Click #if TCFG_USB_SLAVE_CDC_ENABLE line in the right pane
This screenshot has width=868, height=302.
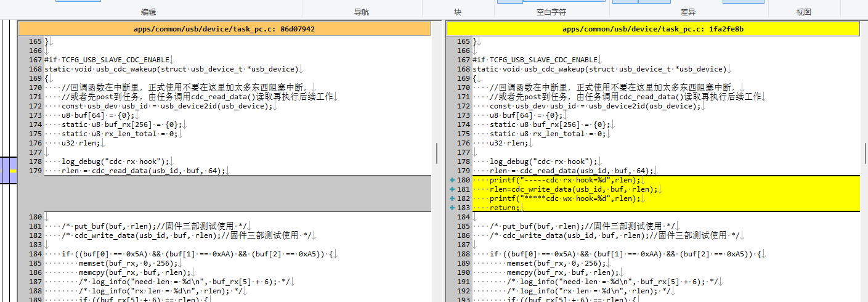535,60
